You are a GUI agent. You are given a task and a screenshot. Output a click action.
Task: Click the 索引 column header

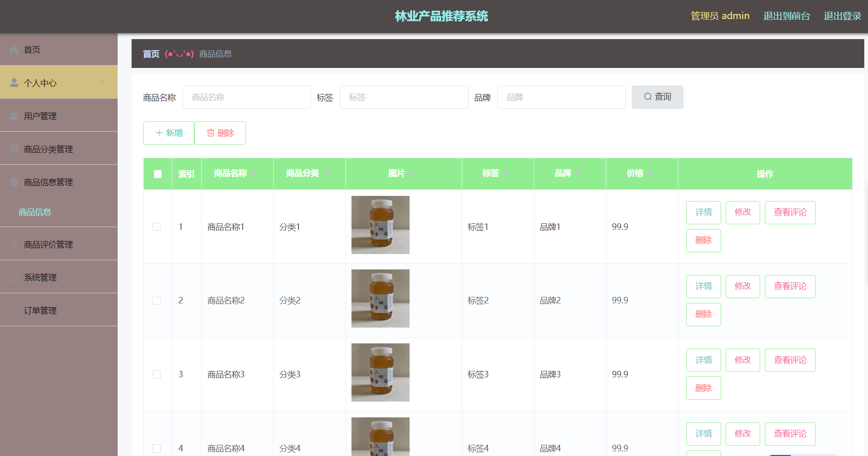point(186,174)
